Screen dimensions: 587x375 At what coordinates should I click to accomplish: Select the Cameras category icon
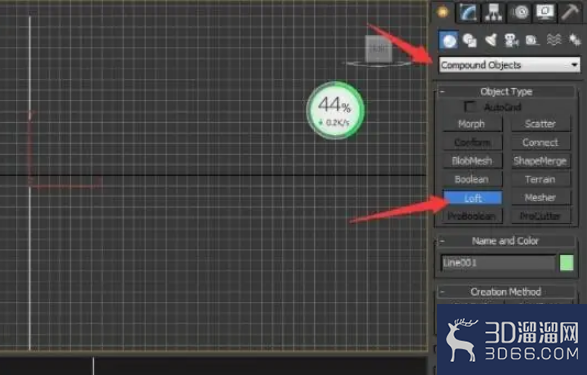(511, 40)
